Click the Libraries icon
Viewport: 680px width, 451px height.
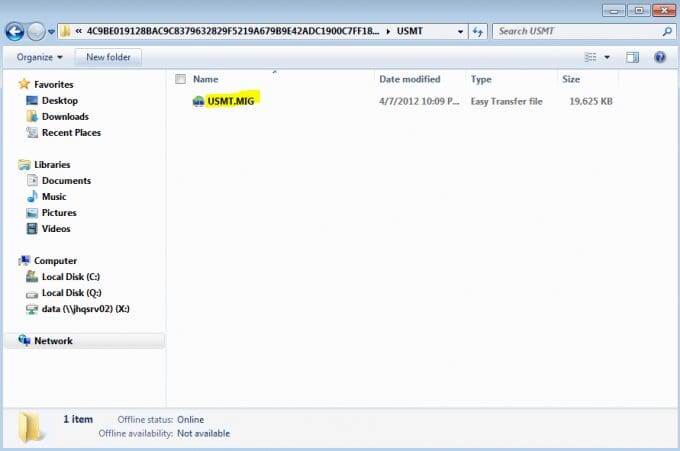[x=24, y=165]
